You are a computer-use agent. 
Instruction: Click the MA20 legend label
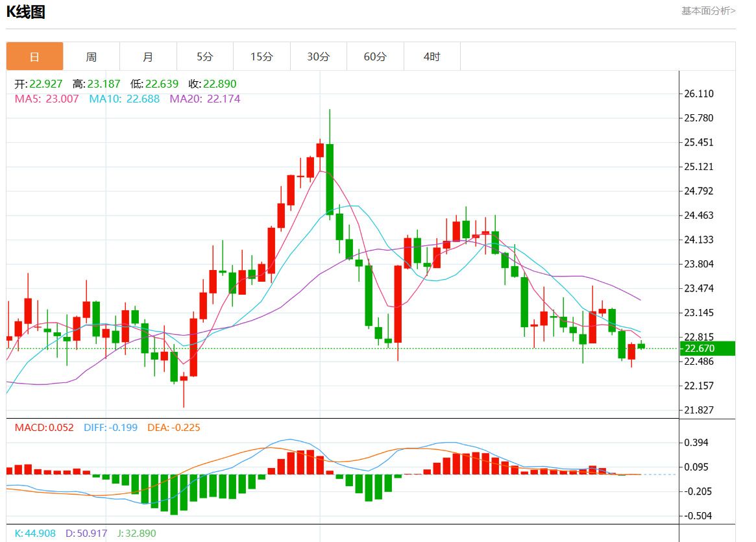tap(204, 99)
